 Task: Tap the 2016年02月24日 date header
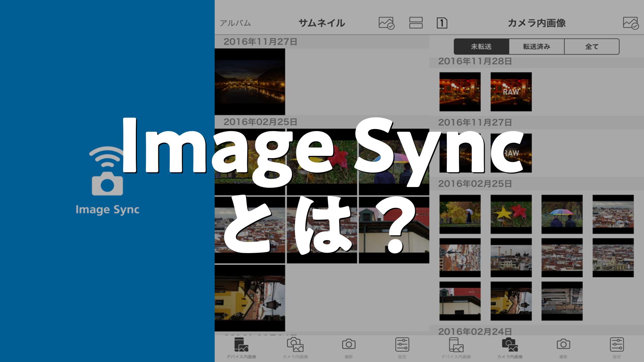pyautogui.click(x=475, y=331)
